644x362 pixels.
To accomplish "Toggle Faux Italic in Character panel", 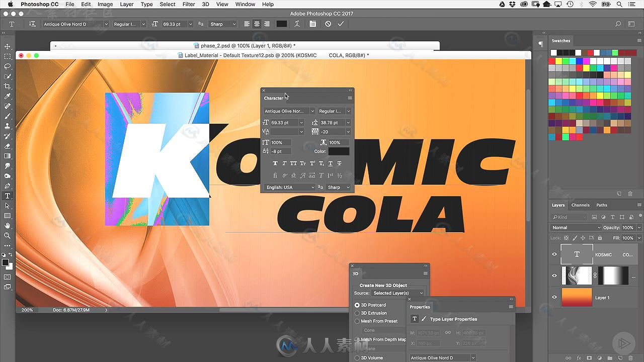I will 284,163.
